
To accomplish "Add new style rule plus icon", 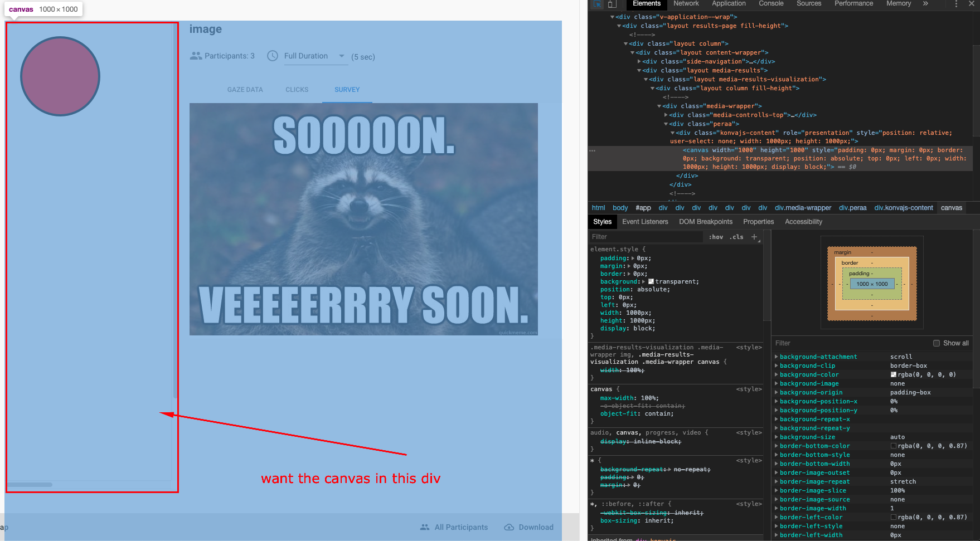I will (754, 237).
